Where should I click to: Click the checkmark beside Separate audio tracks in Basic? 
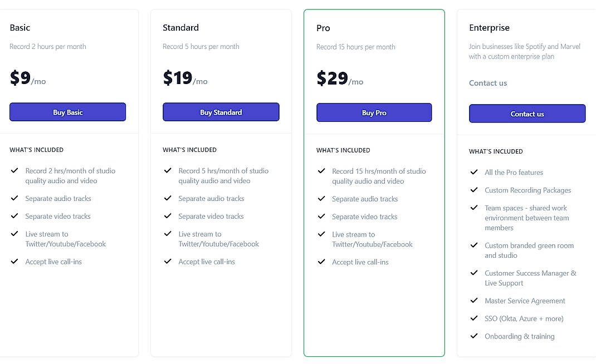14,198
